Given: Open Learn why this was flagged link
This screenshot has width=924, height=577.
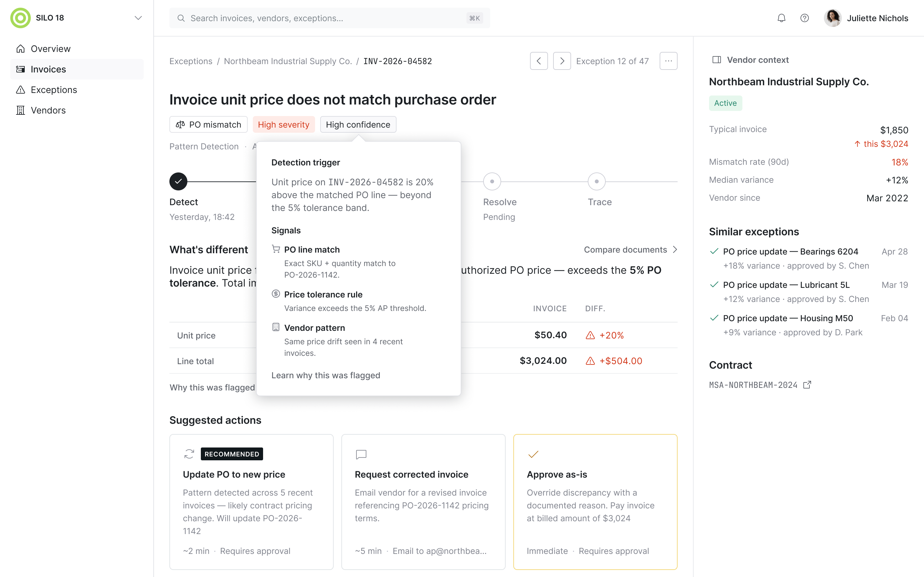Looking at the screenshot, I should tap(326, 375).
